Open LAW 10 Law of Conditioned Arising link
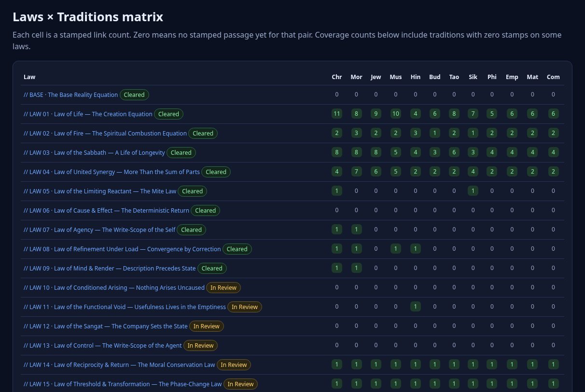 pos(114,288)
